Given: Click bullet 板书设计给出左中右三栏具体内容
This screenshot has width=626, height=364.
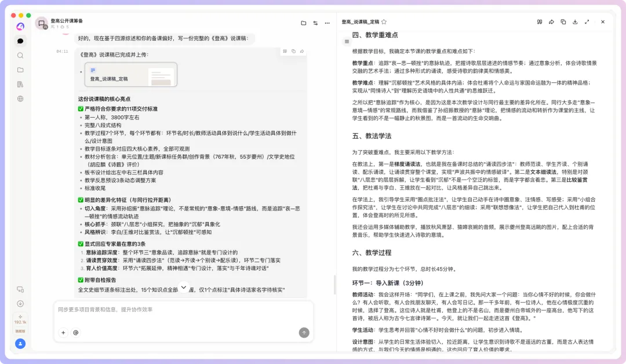Looking at the screenshot, I should click(x=124, y=172).
